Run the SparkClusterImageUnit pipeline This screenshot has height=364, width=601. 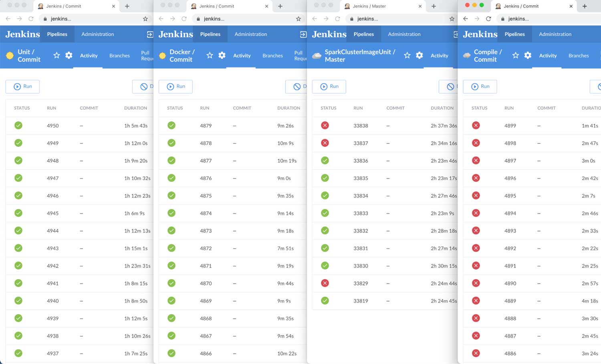329,86
